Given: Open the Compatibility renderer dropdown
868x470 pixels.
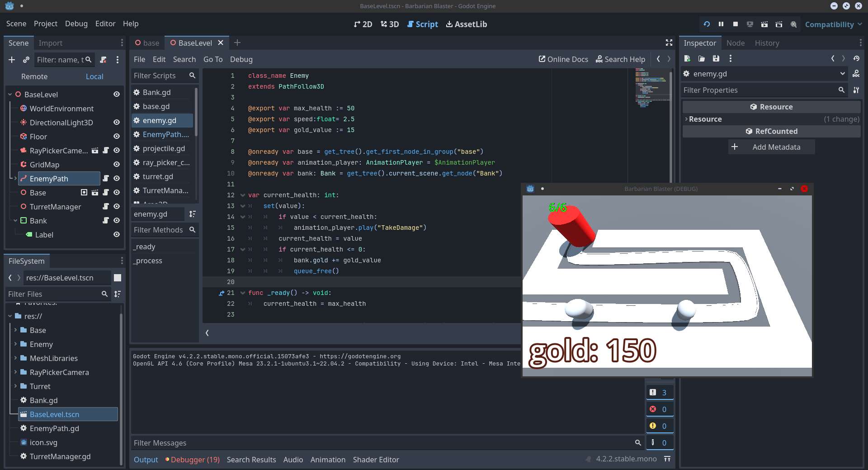Looking at the screenshot, I should click(833, 24).
